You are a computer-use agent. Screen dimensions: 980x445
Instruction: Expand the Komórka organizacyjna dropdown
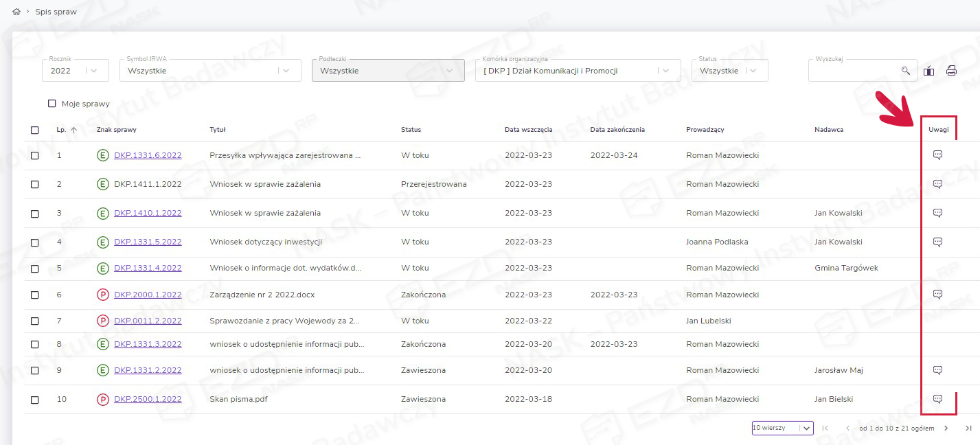(665, 71)
